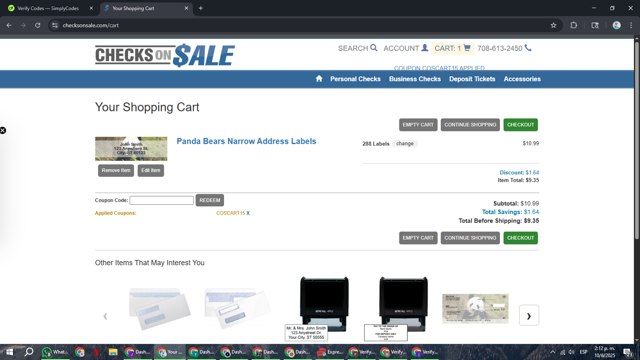Click Continue Shopping below the totals
The width and height of the screenshot is (640, 360).
tap(470, 238)
